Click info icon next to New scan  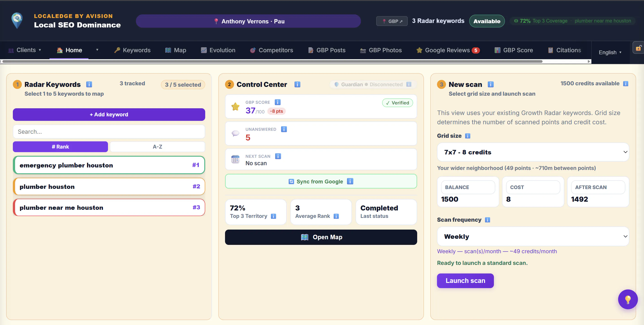(491, 84)
